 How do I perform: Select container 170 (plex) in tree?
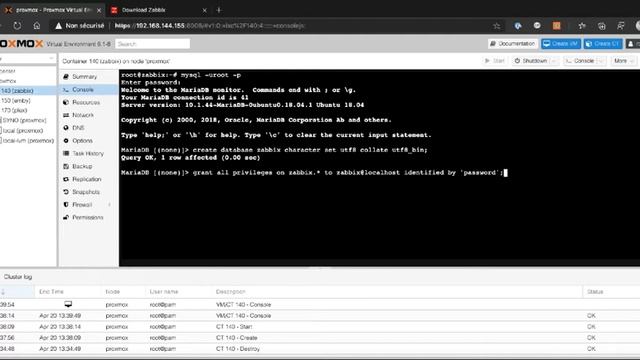pos(14,110)
